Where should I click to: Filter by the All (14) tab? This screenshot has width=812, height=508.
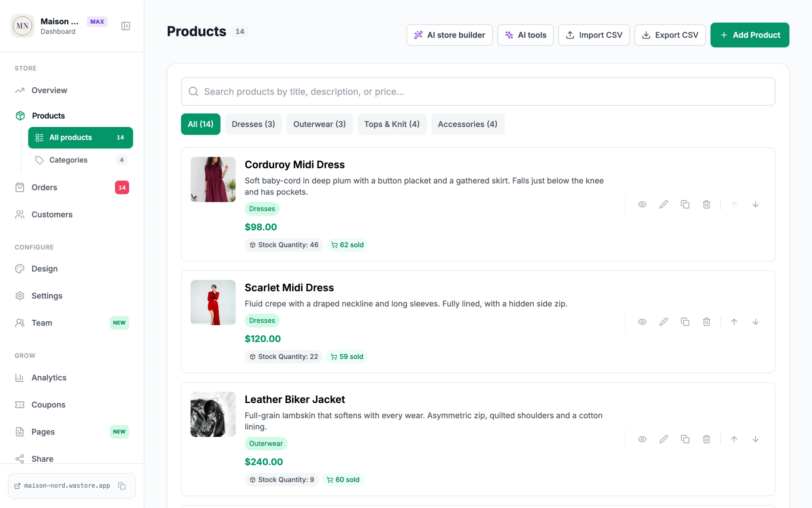pyautogui.click(x=201, y=124)
